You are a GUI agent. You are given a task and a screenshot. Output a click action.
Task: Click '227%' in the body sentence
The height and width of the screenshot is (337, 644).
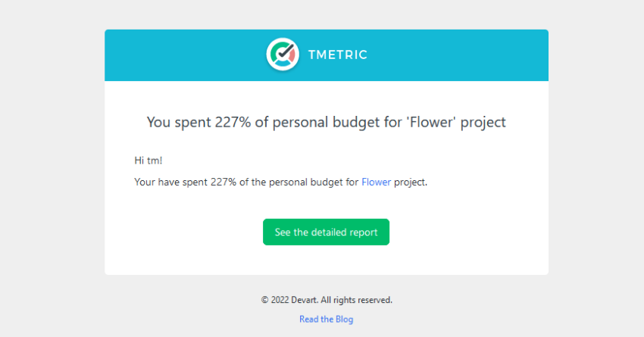pyautogui.click(x=224, y=183)
